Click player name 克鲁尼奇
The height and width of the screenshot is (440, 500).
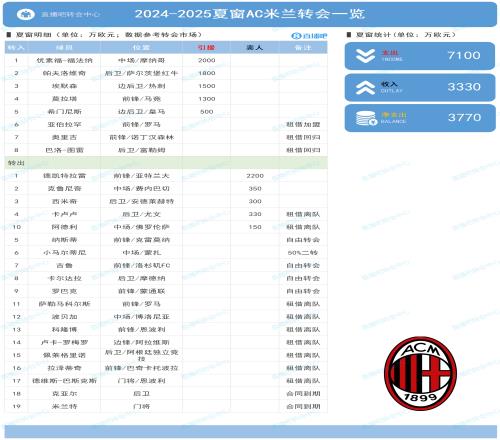[64, 189]
